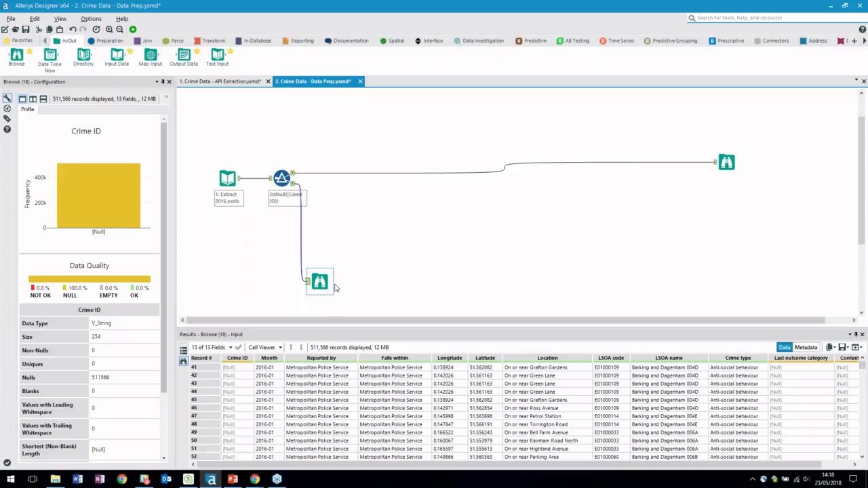
Task: Click the Crime type column header
Action: [x=738, y=358]
